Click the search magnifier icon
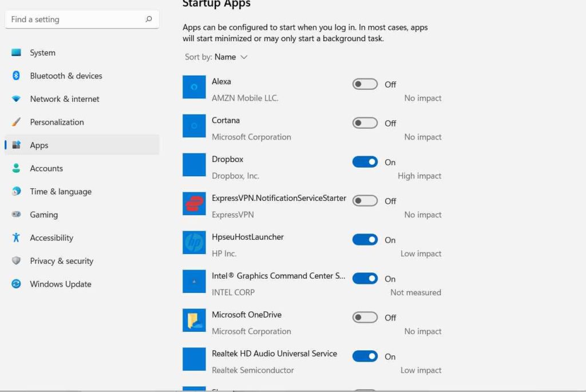 [149, 19]
